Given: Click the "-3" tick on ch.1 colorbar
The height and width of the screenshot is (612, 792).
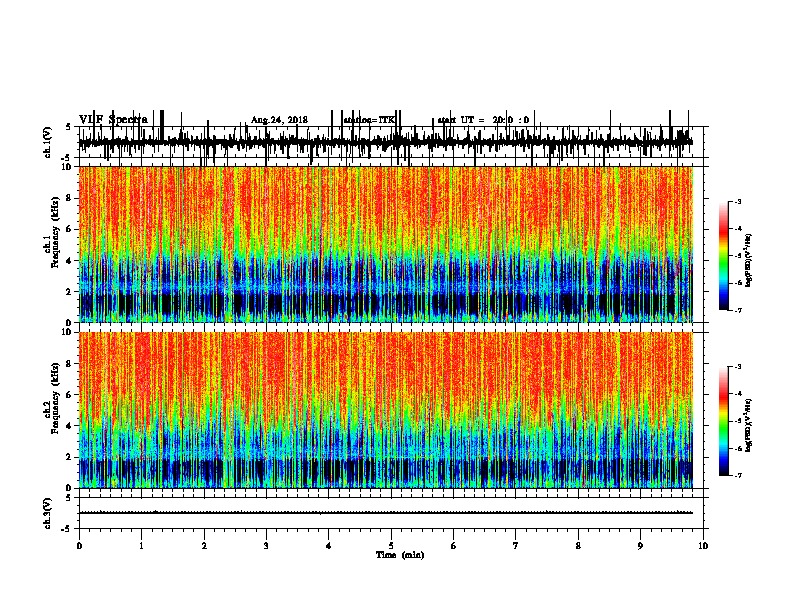Looking at the screenshot, I should point(738,202).
